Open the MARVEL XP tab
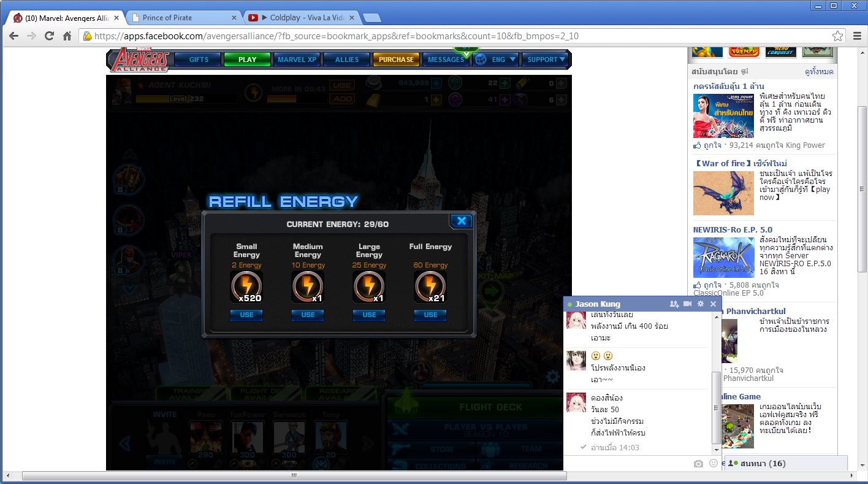Image resolution: width=868 pixels, height=484 pixels. pyautogui.click(x=297, y=60)
